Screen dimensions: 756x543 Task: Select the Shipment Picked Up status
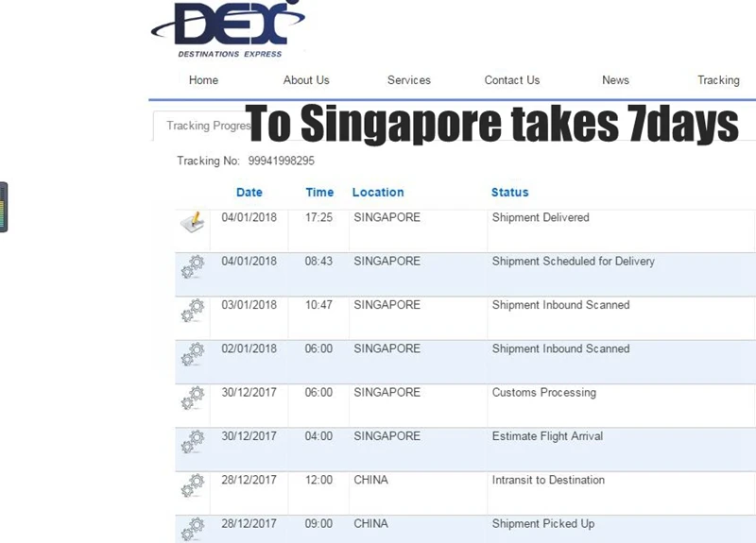click(x=542, y=524)
